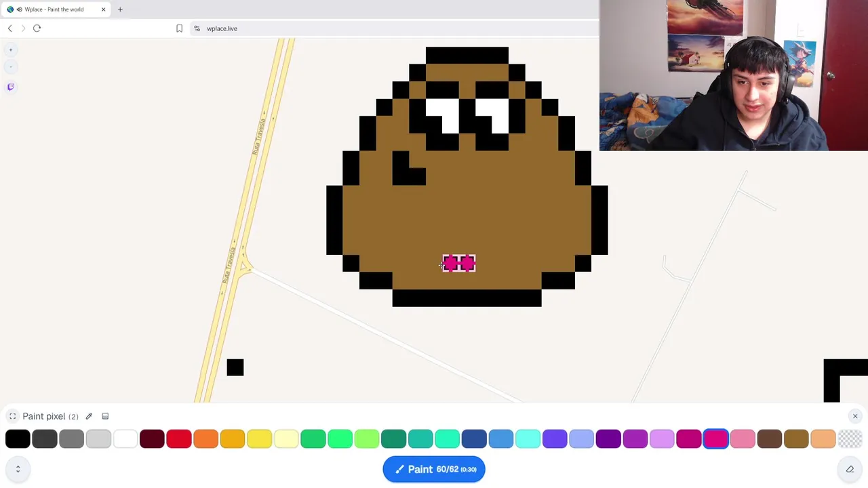Click the Paint 60/62 button
The image size is (868, 488).
tap(434, 469)
